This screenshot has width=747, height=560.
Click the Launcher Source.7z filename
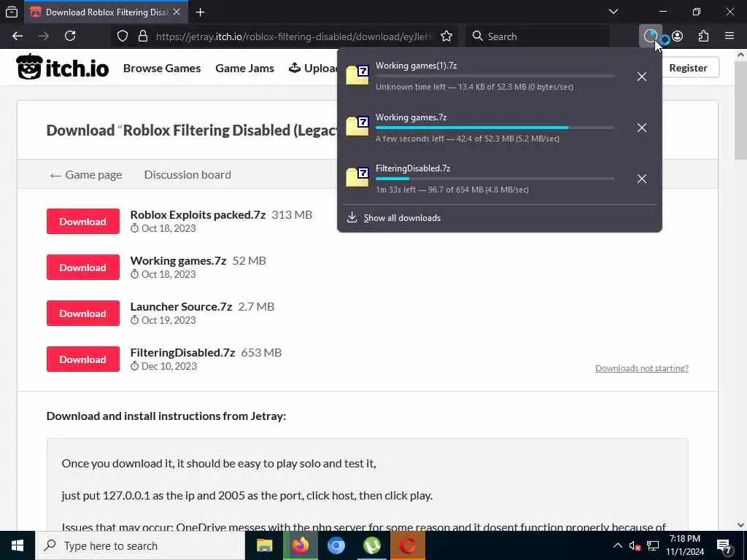(x=181, y=307)
